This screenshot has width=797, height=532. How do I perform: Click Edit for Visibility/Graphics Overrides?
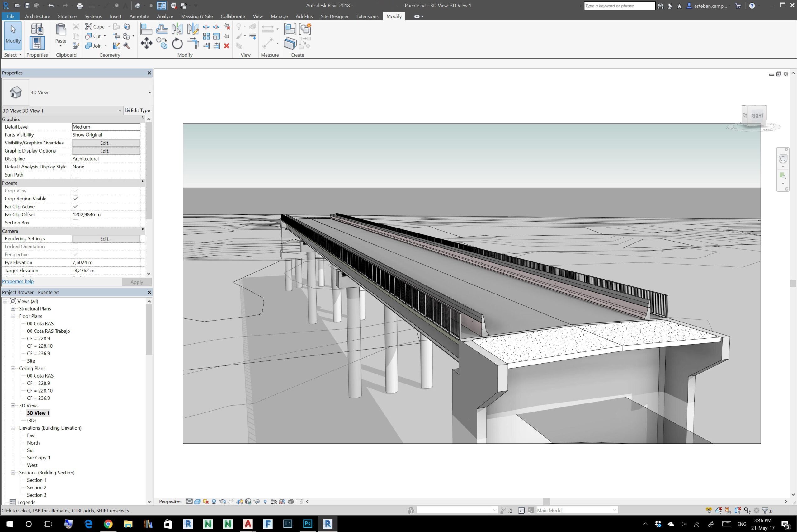coord(106,143)
